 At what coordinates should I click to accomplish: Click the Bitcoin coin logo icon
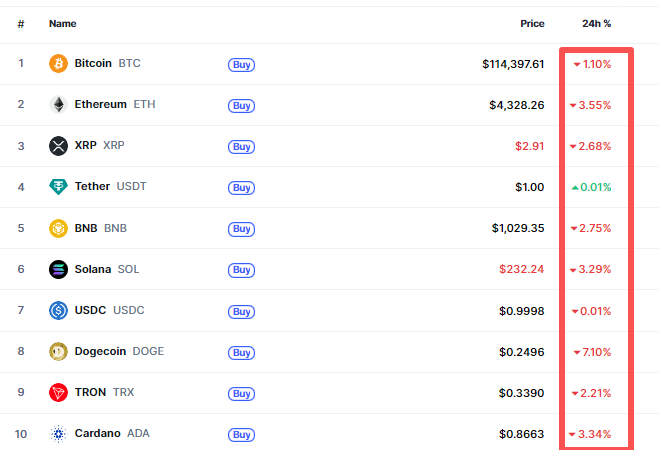58,64
